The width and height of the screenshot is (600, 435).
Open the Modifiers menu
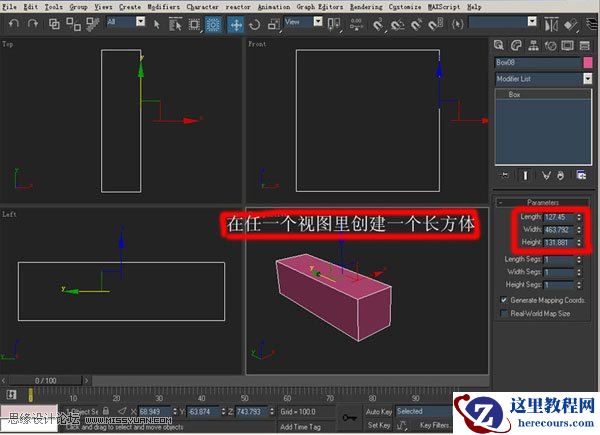(163, 7)
